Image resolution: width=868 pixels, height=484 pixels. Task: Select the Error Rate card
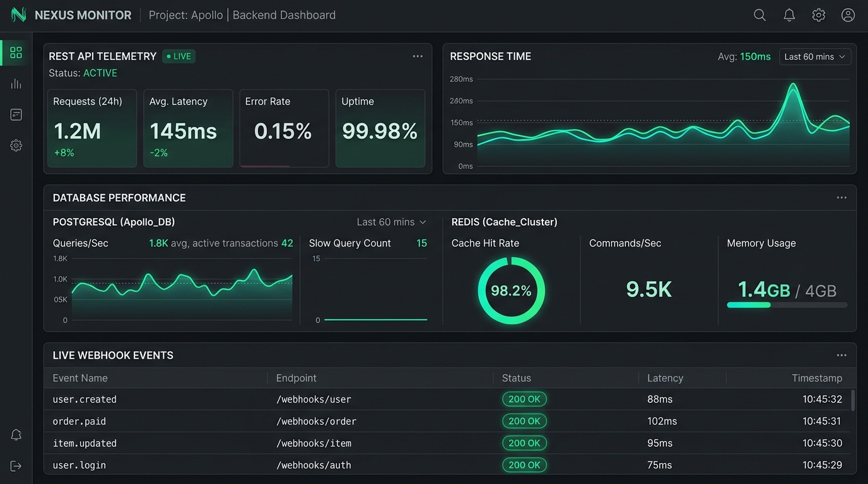coord(284,129)
